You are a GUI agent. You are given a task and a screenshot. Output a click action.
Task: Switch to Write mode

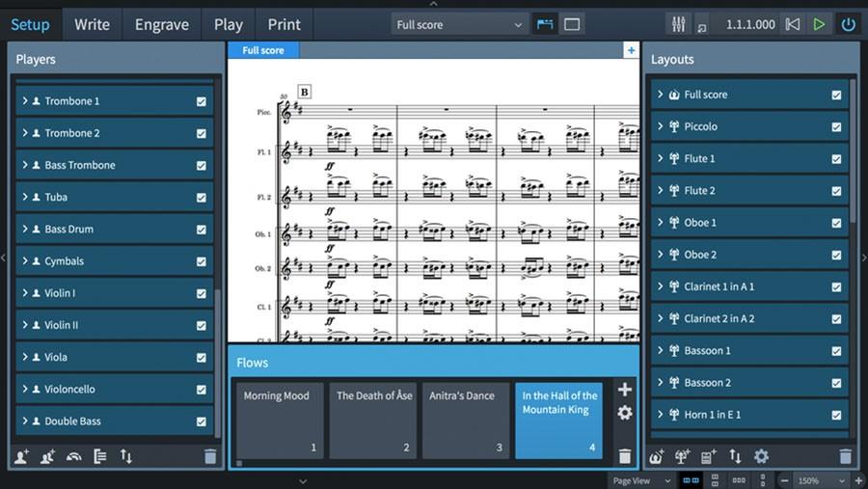pyautogui.click(x=92, y=24)
